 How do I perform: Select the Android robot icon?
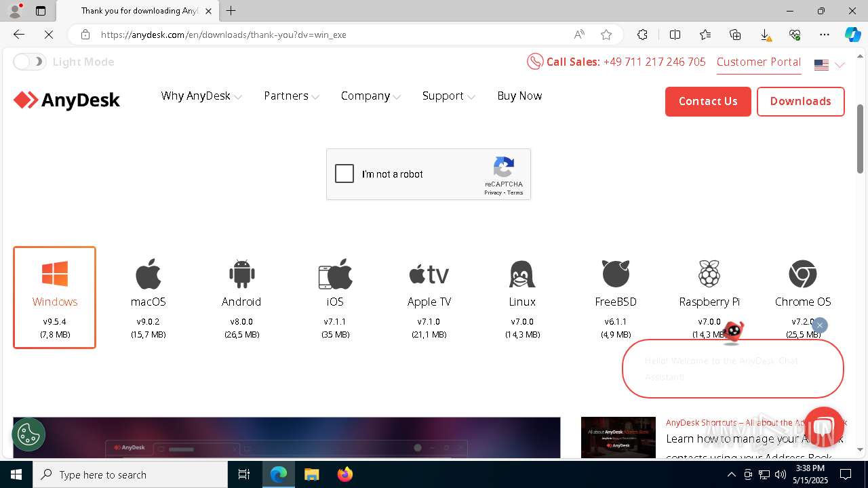(x=241, y=274)
